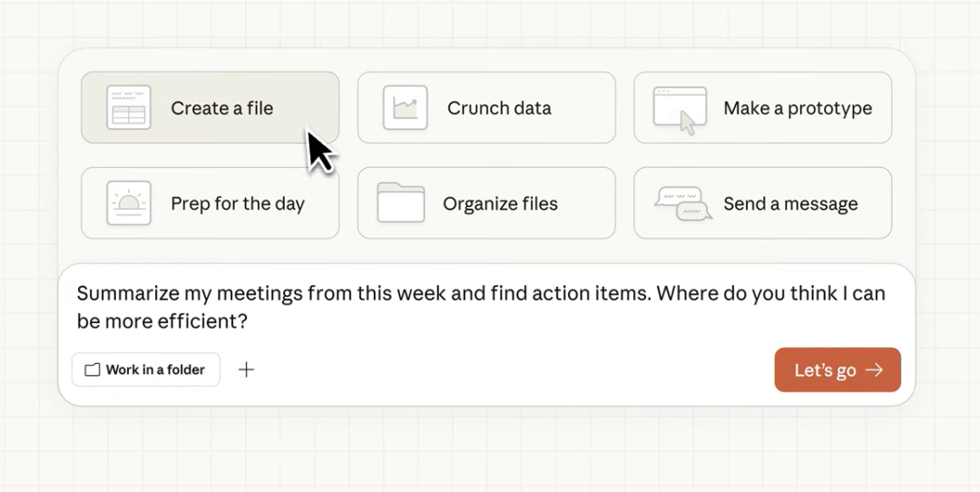Click the arrow icon inside Let's go
This screenshot has width=980, height=492.
pos(874,369)
